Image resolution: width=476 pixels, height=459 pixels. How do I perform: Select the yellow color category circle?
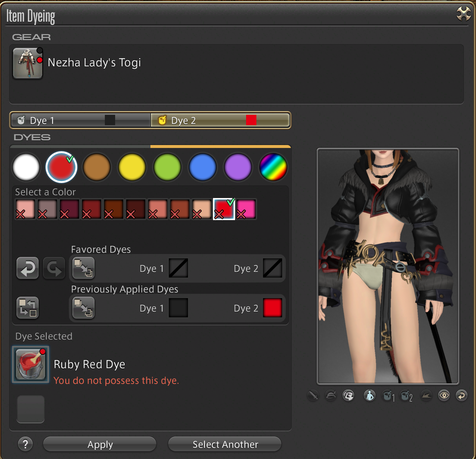(x=132, y=167)
